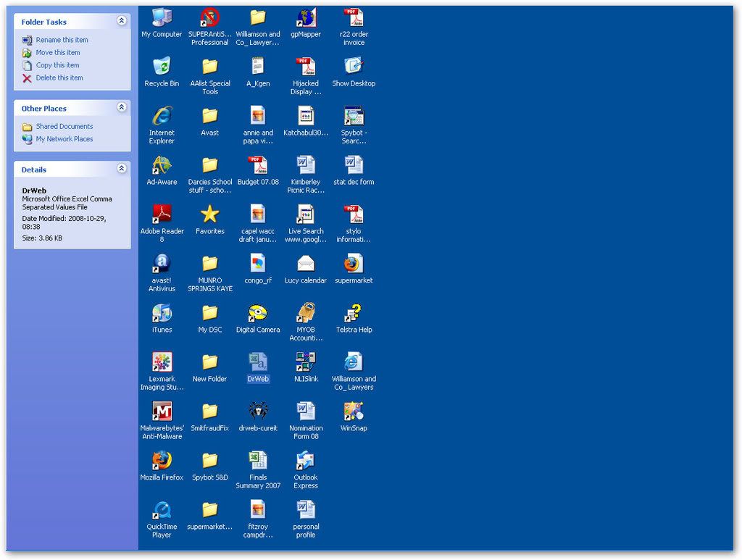Select the Internet Explorer icon
This screenshot has width=742, height=560.
point(162,116)
